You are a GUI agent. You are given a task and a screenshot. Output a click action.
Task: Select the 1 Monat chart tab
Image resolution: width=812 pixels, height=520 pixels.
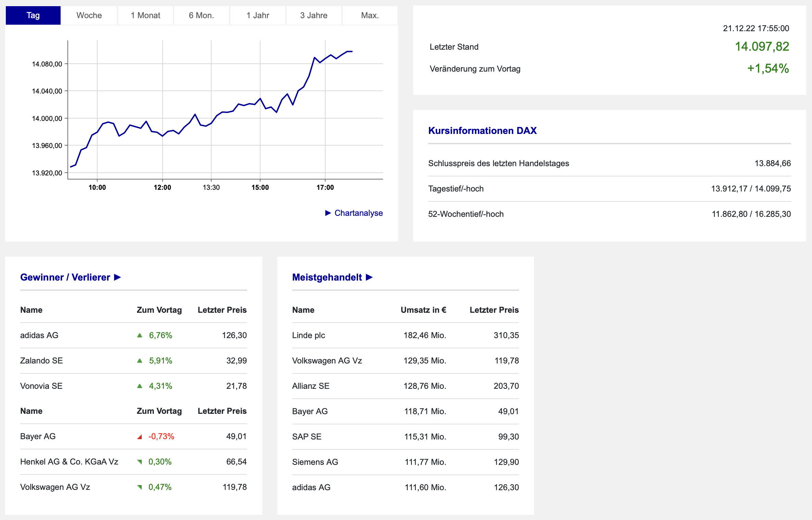pyautogui.click(x=145, y=15)
